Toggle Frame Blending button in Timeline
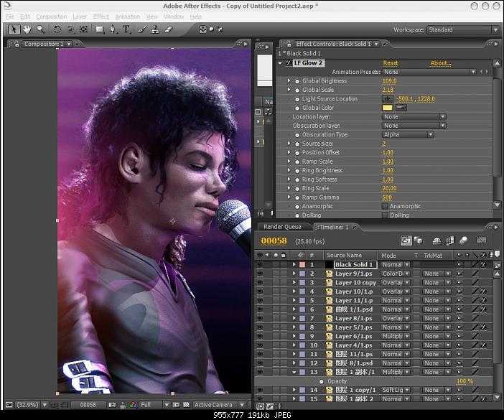Viewport: 504px width, 420px height. point(450,241)
